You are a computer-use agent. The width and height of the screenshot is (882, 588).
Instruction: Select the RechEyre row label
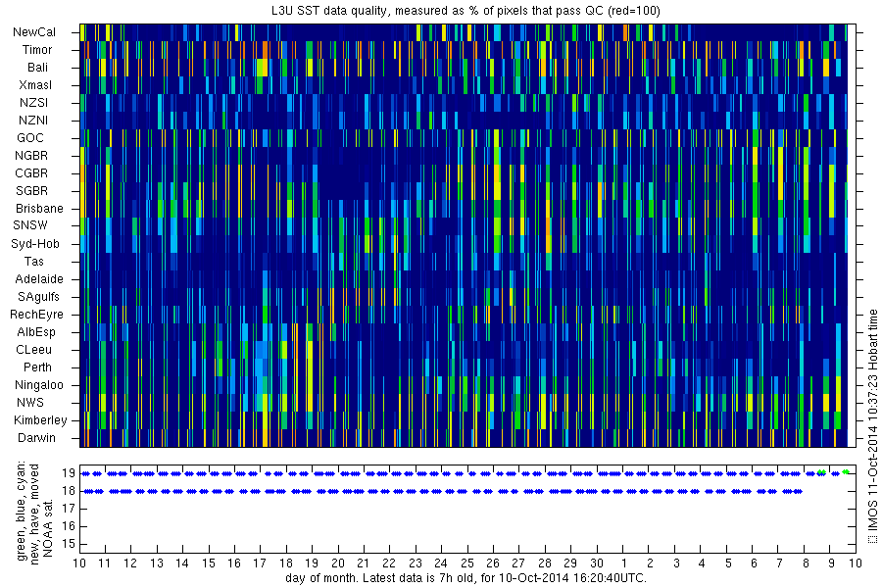point(36,314)
